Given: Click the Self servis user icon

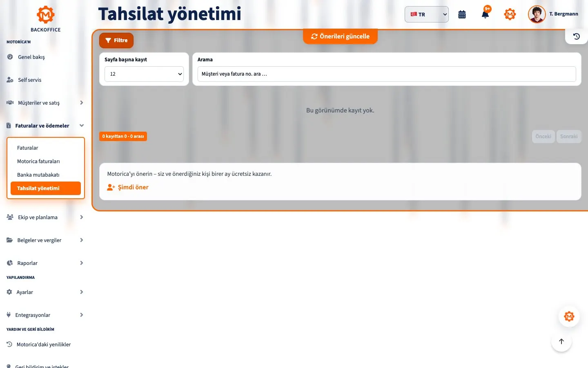Looking at the screenshot, I should pyautogui.click(x=10, y=80).
